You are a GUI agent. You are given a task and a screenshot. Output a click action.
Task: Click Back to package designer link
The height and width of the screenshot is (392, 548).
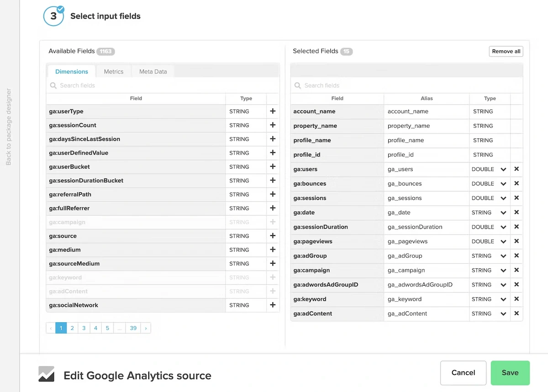point(9,127)
